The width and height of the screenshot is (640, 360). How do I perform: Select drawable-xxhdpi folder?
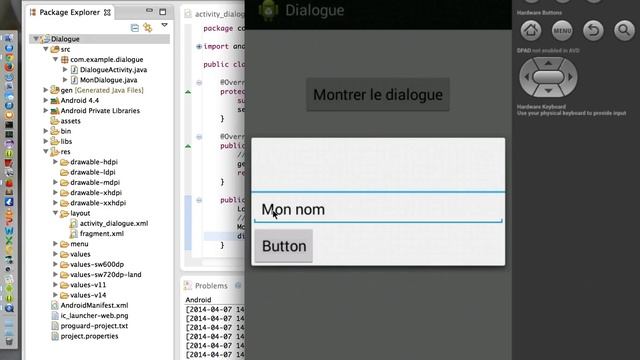tap(93, 203)
